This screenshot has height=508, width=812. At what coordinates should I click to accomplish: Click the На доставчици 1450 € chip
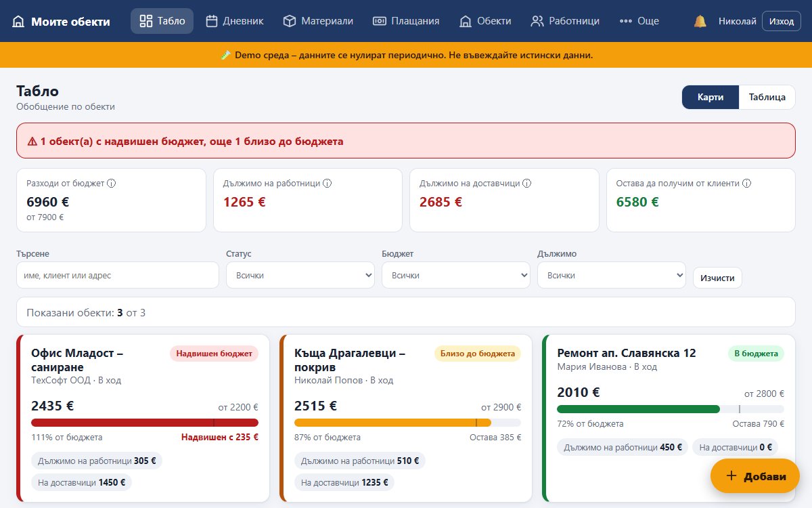(x=81, y=482)
